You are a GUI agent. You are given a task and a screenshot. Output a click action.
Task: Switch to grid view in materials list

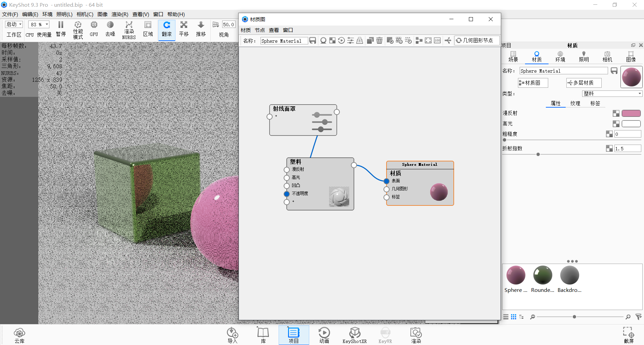(514, 317)
